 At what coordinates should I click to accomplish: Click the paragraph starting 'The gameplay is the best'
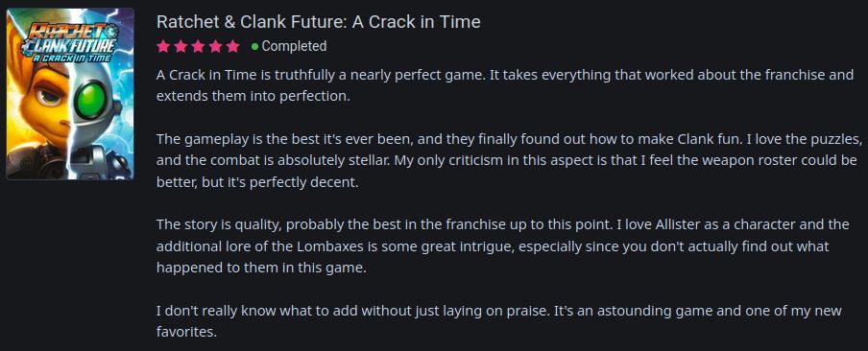pyautogui.click(x=509, y=160)
